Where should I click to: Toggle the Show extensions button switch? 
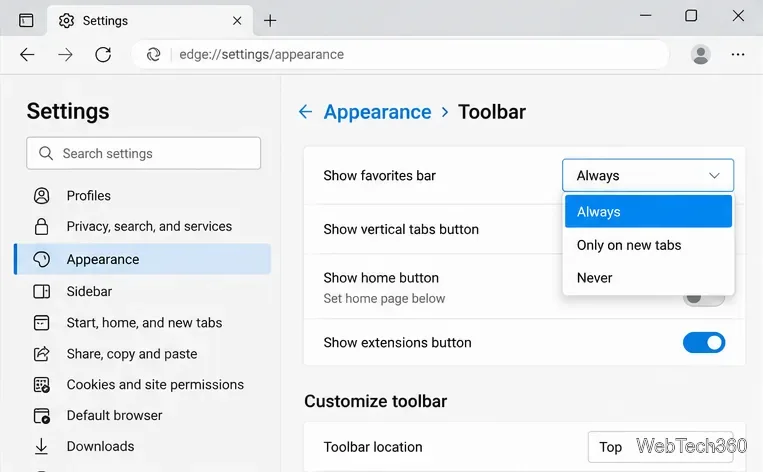pos(704,343)
